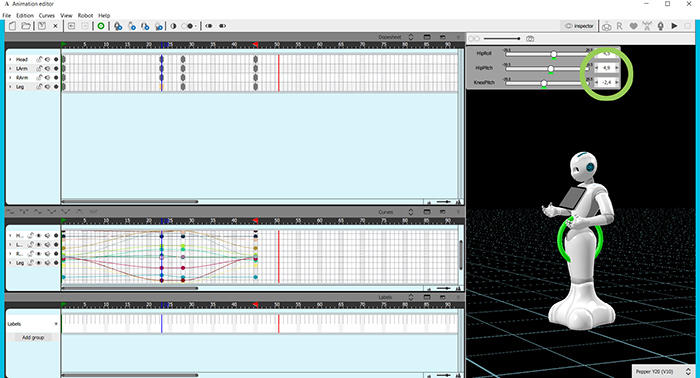
Task: Take a snapshot with the camera icon
Action: [x=530, y=39]
